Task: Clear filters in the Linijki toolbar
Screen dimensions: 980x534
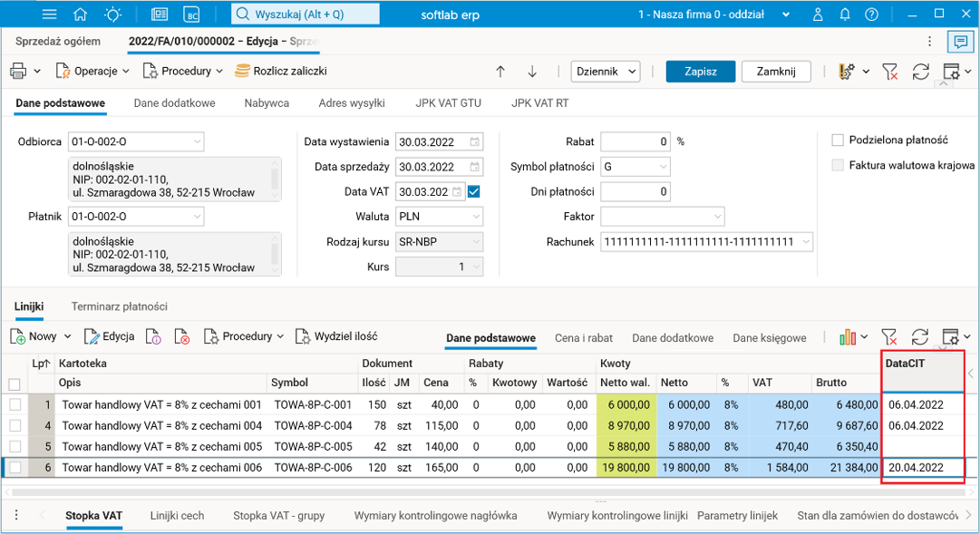Action: click(889, 337)
